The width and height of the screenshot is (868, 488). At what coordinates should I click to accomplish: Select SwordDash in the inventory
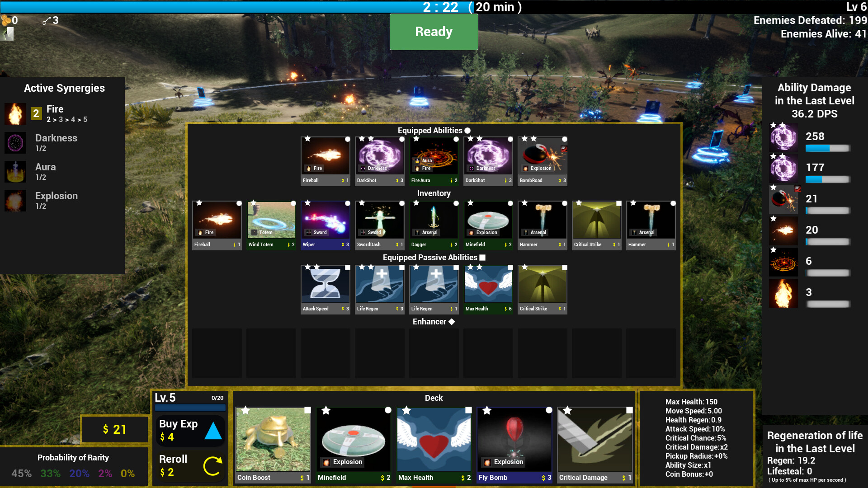pyautogui.click(x=379, y=225)
